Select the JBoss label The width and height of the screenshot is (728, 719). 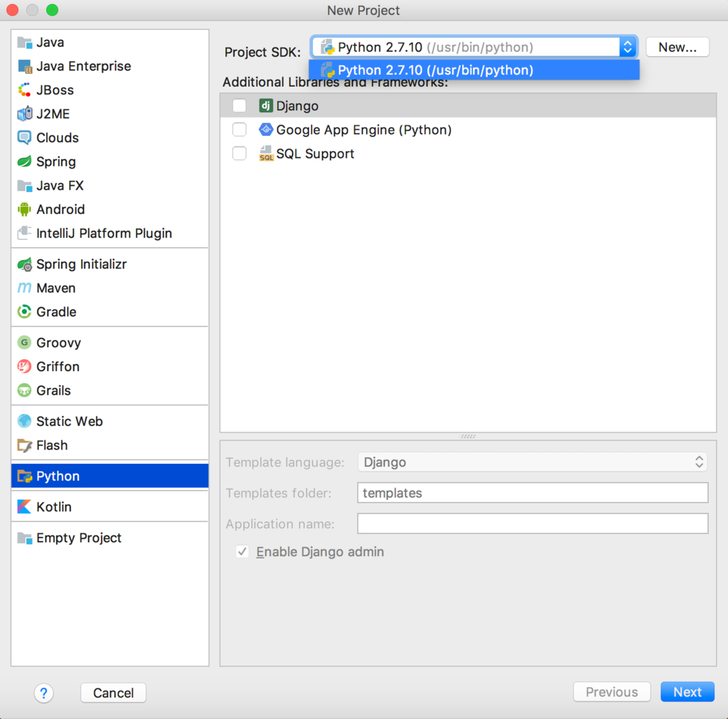click(x=55, y=90)
